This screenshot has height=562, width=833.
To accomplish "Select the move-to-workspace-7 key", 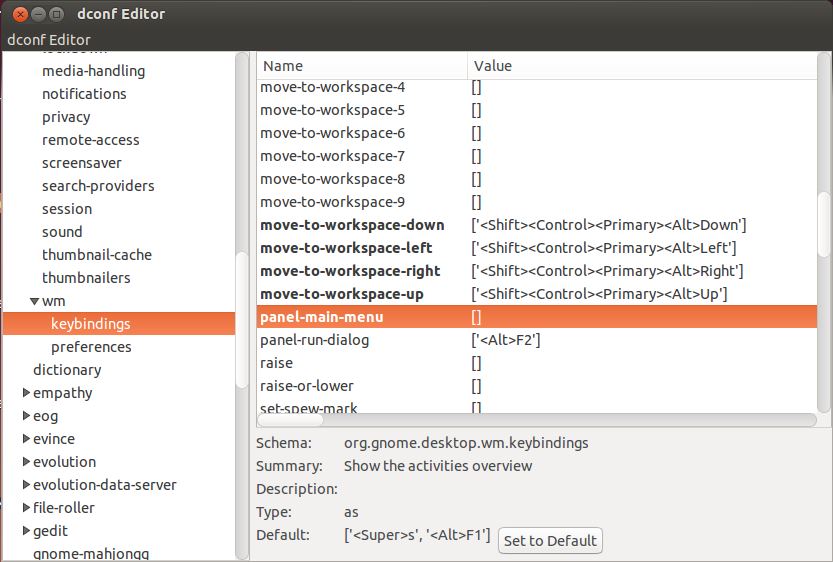I will 332,156.
